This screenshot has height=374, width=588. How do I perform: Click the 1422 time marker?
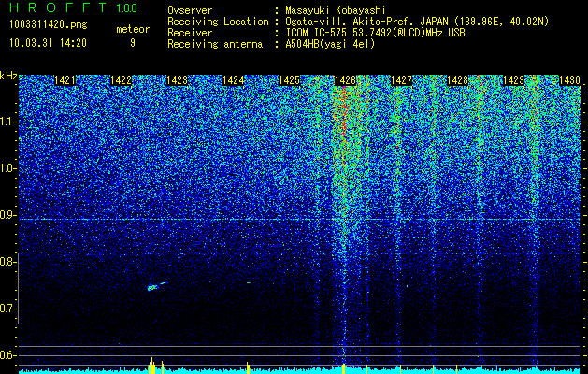pyautogui.click(x=122, y=80)
